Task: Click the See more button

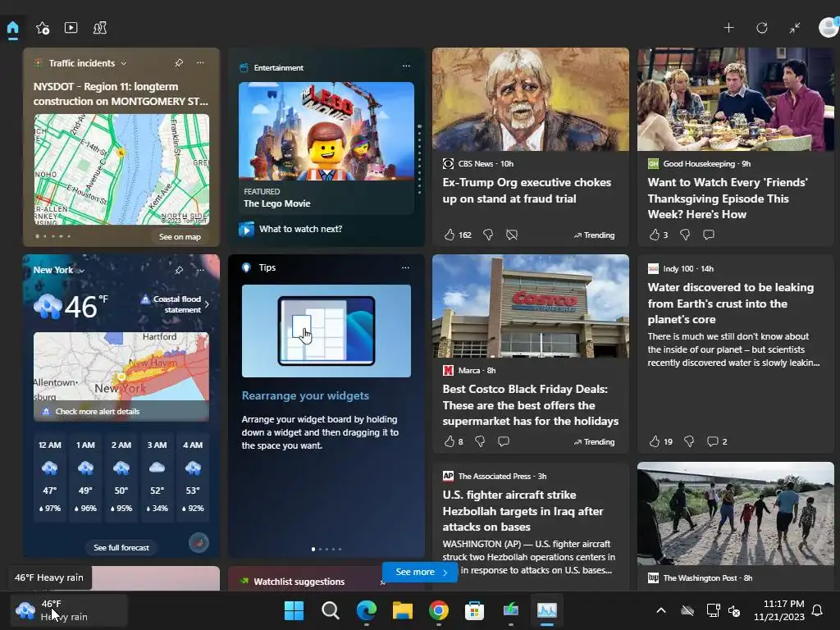Action: 421,572
